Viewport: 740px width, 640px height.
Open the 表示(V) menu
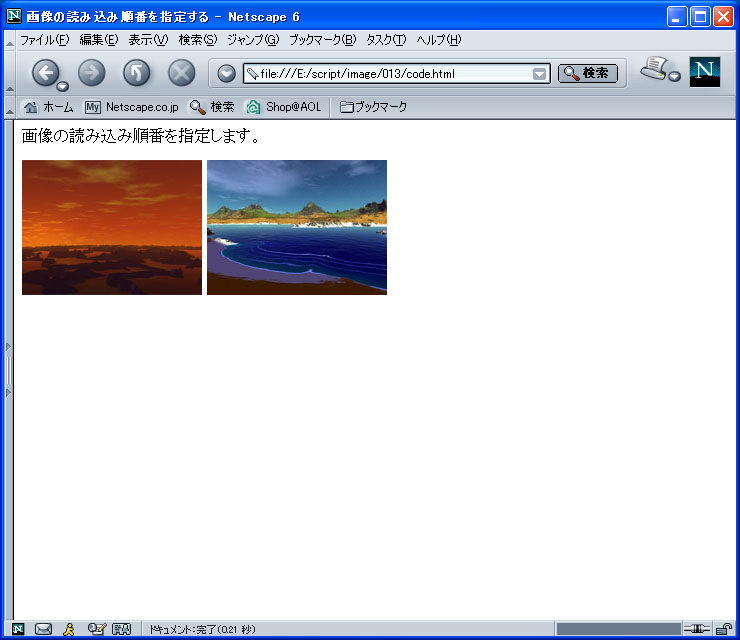click(148, 40)
